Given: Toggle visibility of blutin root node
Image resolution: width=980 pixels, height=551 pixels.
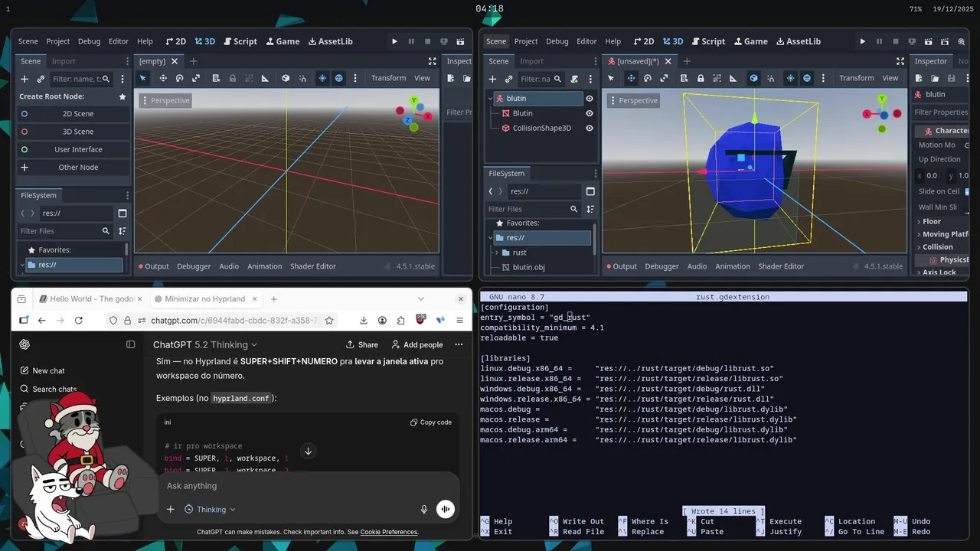Looking at the screenshot, I should click(590, 98).
